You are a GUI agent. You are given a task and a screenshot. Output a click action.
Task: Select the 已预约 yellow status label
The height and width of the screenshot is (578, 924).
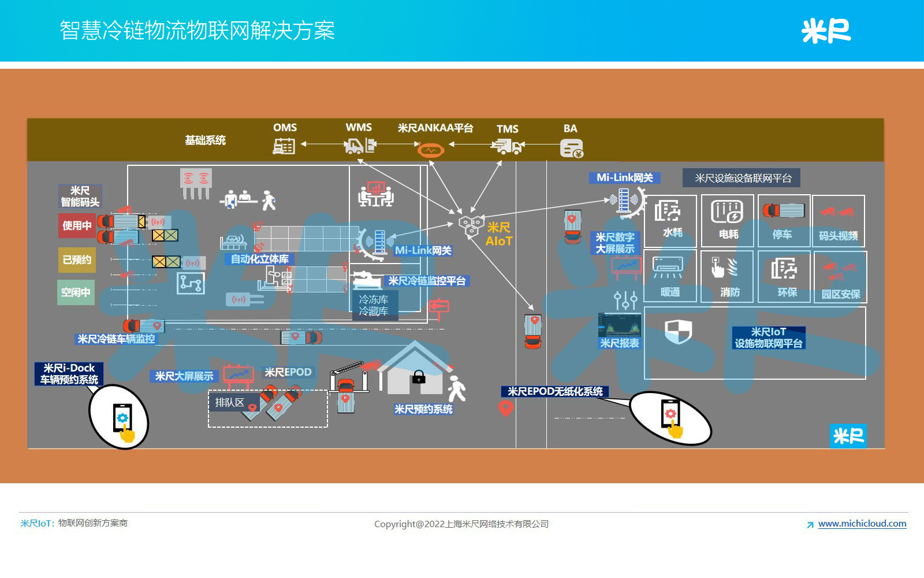point(77,260)
